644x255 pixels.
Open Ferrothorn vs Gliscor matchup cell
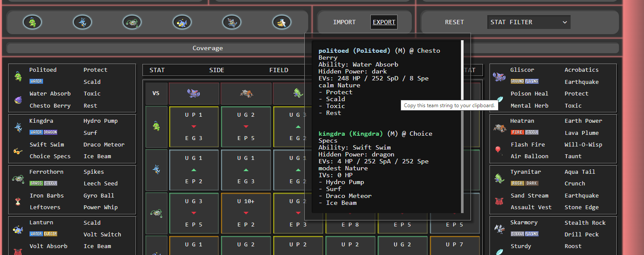[x=194, y=213]
